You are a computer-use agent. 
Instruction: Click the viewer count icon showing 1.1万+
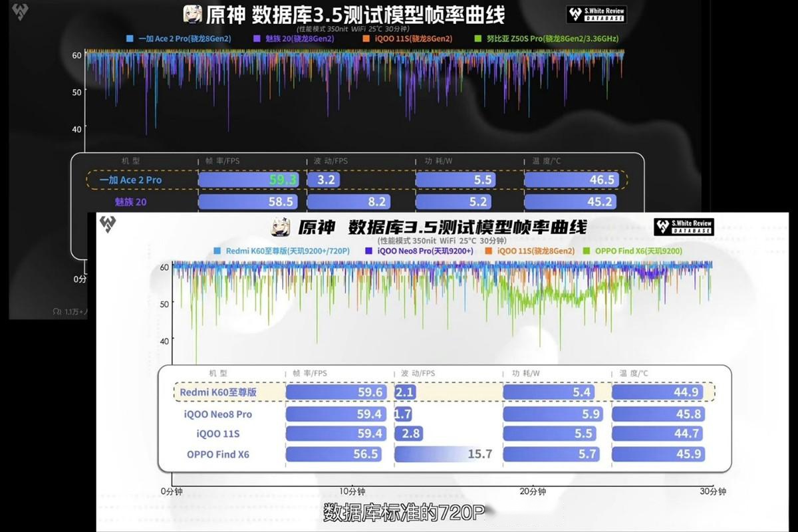coord(57,311)
